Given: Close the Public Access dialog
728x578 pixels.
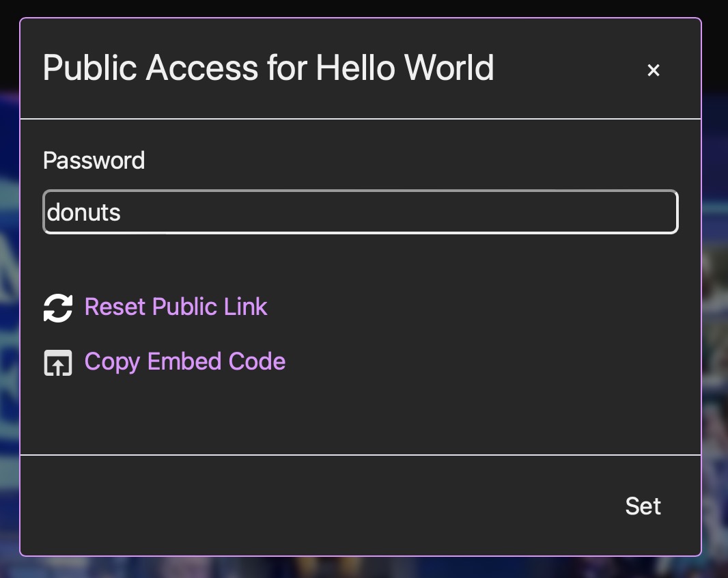Looking at the screenshot, I should pos(654,70).
